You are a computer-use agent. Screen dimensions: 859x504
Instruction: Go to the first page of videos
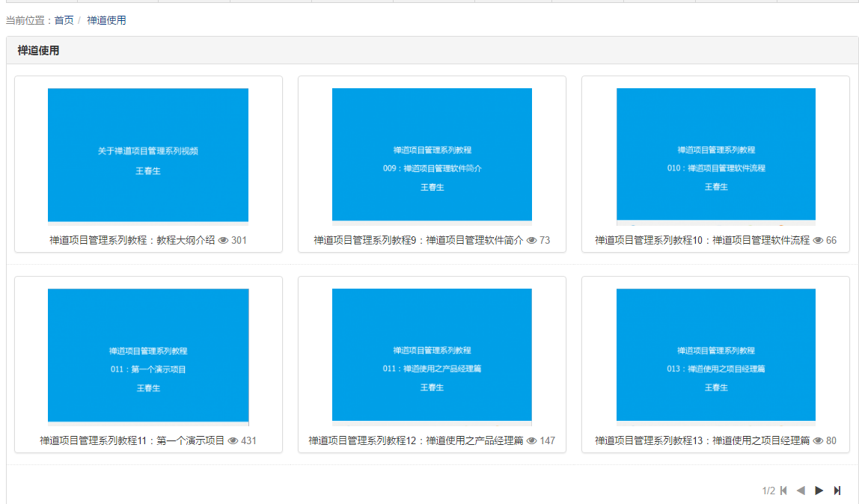[783, 491]
